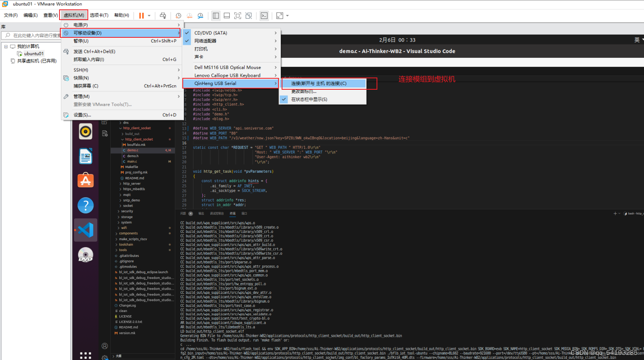The image size is (644, 360).
Task: Open the Lenovo Calliope USB Keyboard submenu
Action: pos(231,75)
